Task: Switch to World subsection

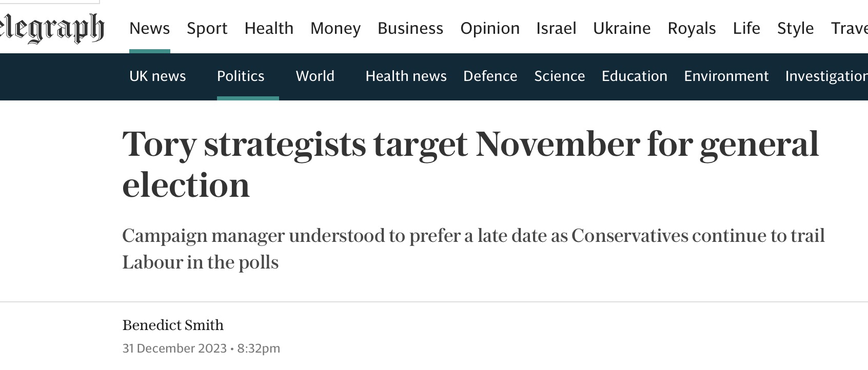Action: point(315,76)
